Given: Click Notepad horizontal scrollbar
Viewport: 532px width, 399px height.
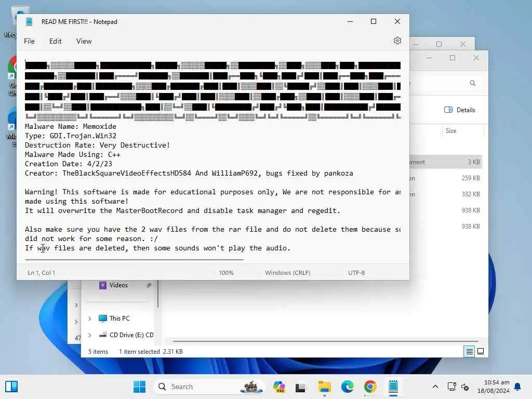Looking at the screenshot, I should pos(134,260).
